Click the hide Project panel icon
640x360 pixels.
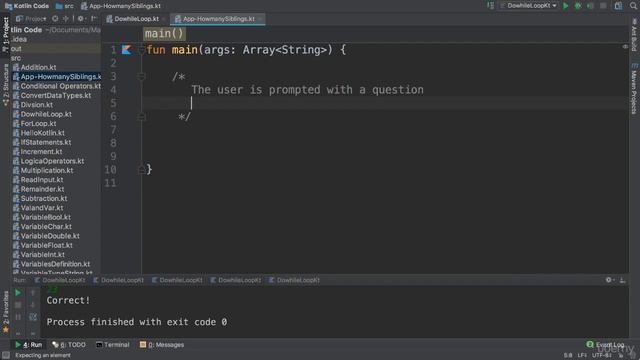pos(94,19)
